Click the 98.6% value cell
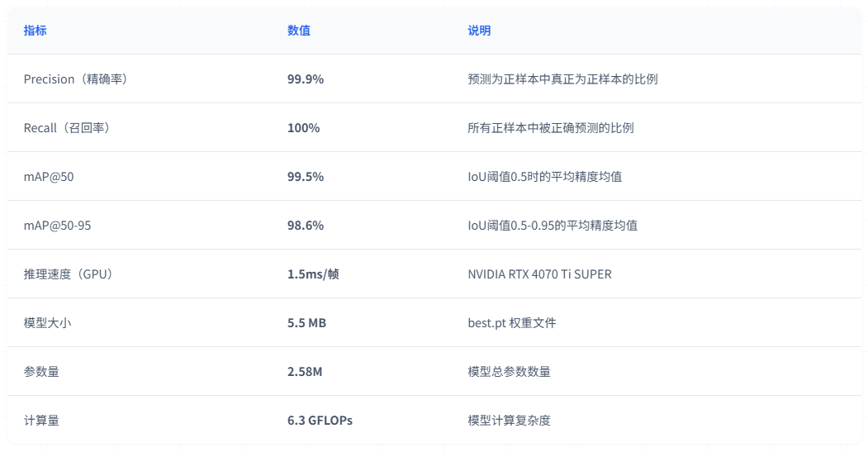The image size is (868, 452). 306,226
